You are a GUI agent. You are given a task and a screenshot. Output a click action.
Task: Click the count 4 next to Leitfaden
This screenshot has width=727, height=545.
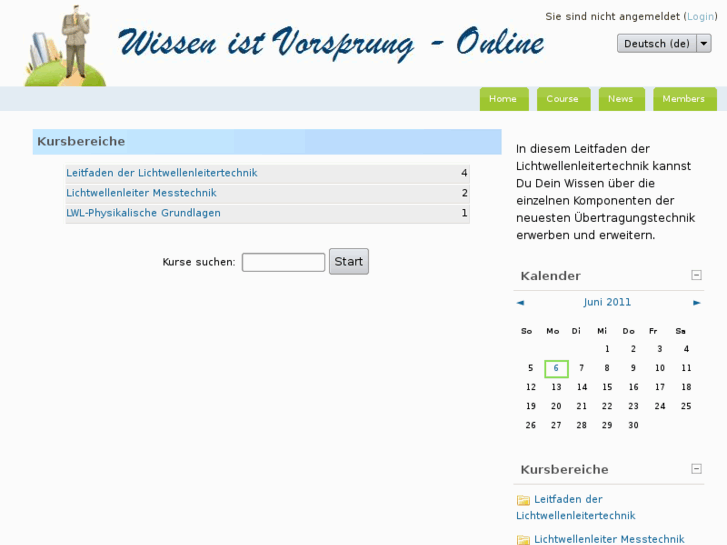pyautogui.click(x=464, y=173)
